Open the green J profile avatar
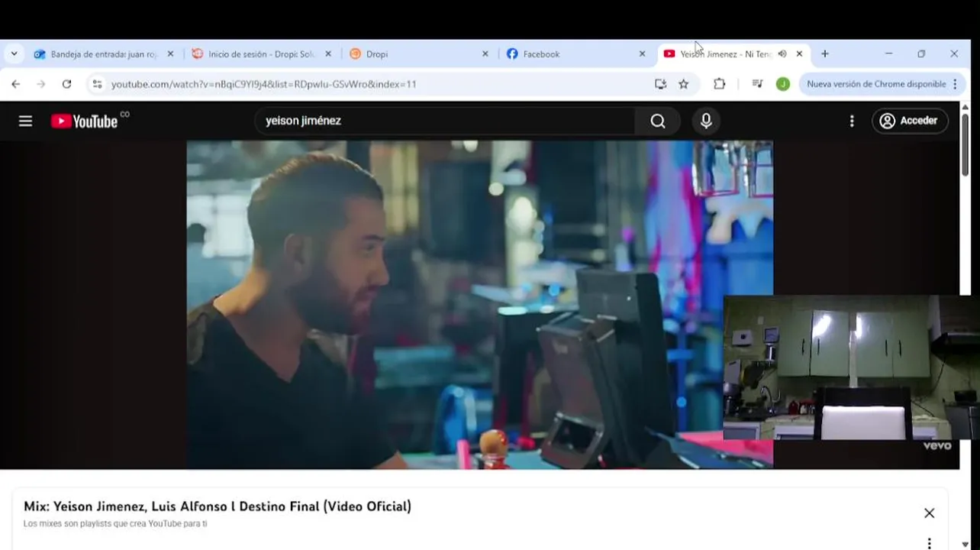This screenshot has height=550, width=980. [x=782, y=84]
